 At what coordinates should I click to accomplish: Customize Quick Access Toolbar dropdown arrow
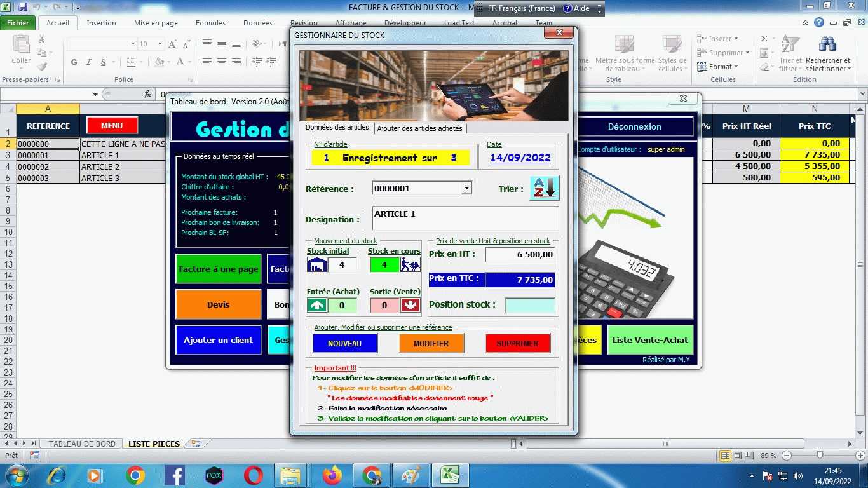(x=77, y=8)
